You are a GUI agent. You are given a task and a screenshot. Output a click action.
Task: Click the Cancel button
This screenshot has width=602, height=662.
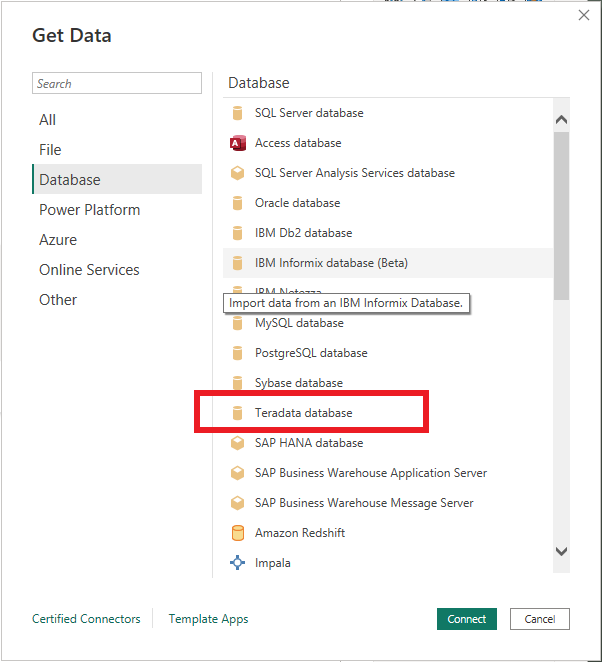pyautogui.click(x=540, y=619)
